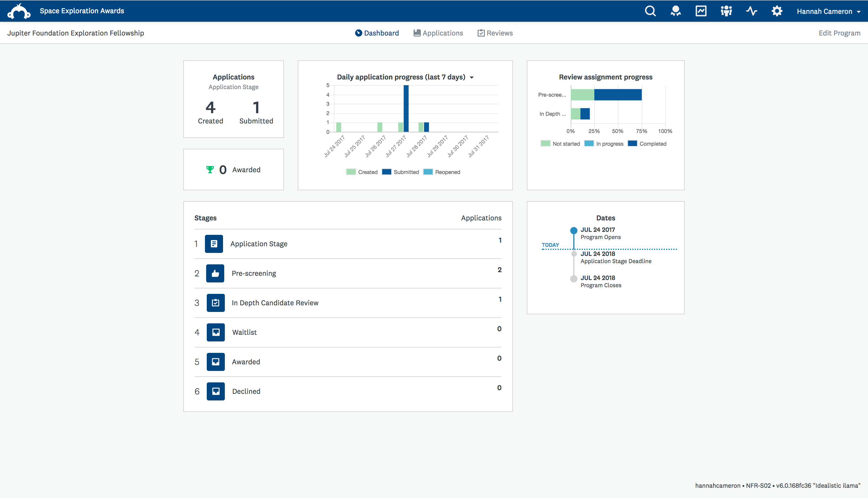Open the activity pulse icon

coord(751,11)
